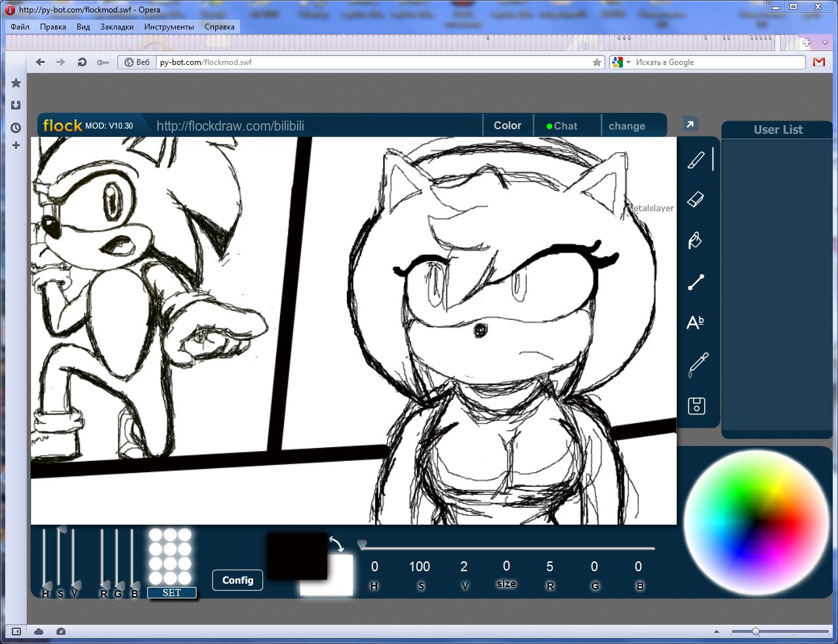Click top-left preset palette dot
This screenshot has height=644, width=838.
click(155, 535)
